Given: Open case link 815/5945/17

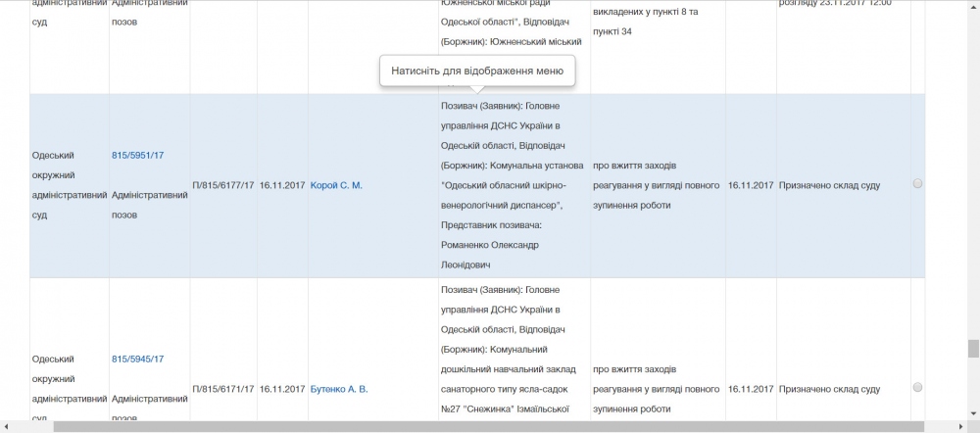Looking at the screenshot, I should point(137,359).
